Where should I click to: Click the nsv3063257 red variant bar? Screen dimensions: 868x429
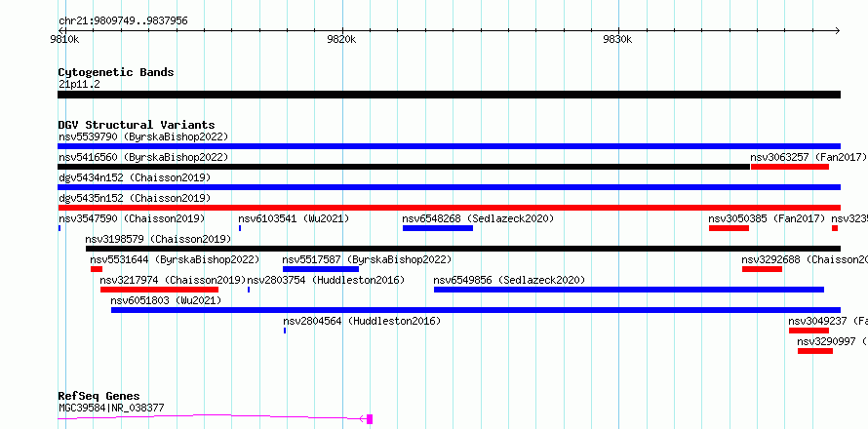pyautogui.click(x=790, y=167)
